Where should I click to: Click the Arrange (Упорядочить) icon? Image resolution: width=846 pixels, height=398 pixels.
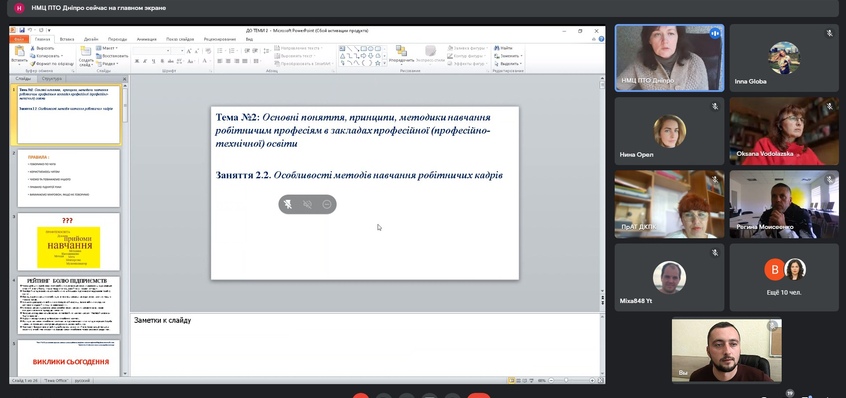401,51
